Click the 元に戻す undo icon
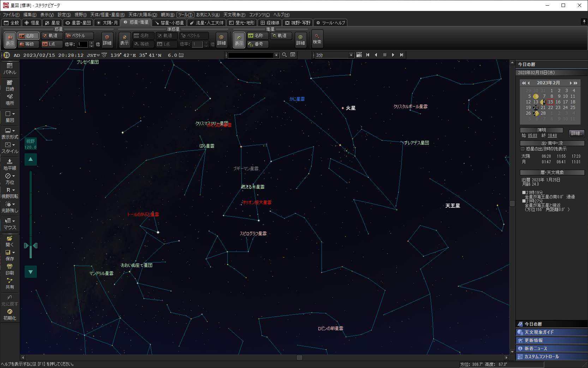 (x=10, y=300)
